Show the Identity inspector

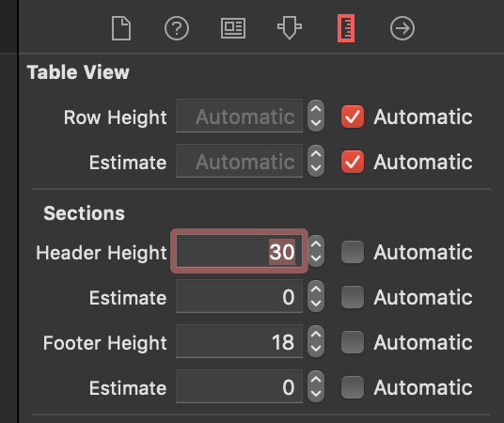233,28
